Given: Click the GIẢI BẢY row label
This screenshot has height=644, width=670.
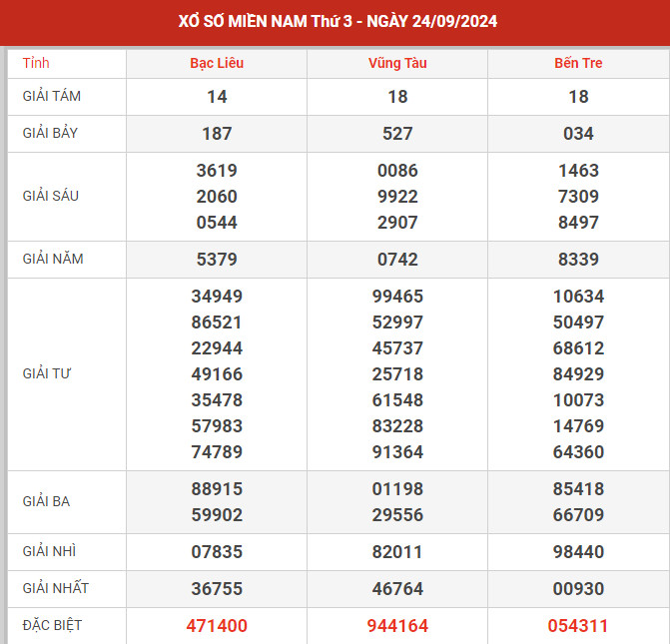Looking at the screenshot, I should (x=50, y=133).
